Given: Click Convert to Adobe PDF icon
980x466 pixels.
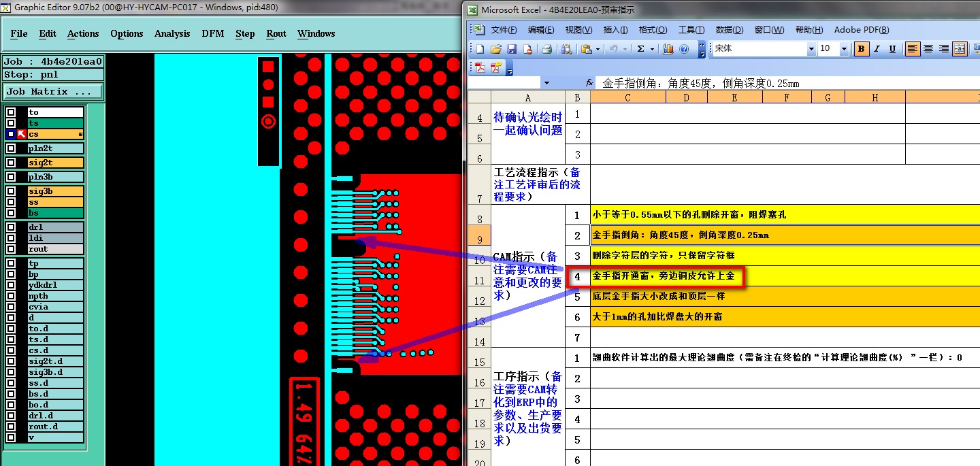Looking at the screenshot, I should point(480,67).
